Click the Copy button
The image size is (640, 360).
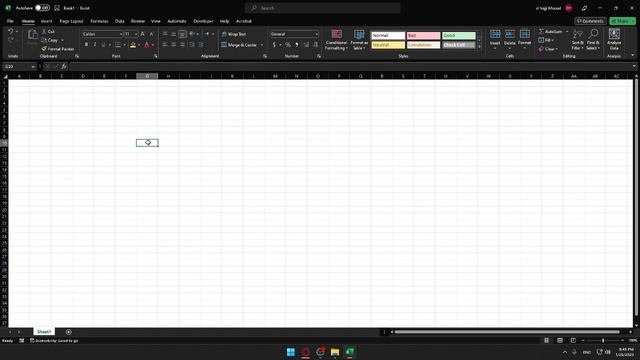coord(50,40)
